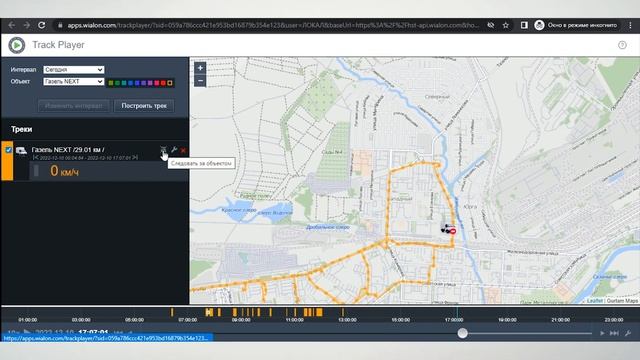The image size is (640, 360).
Task: Click the crossed-eye tracking icon in address bar
Action: pyautogui.click(x=491, y=25)
